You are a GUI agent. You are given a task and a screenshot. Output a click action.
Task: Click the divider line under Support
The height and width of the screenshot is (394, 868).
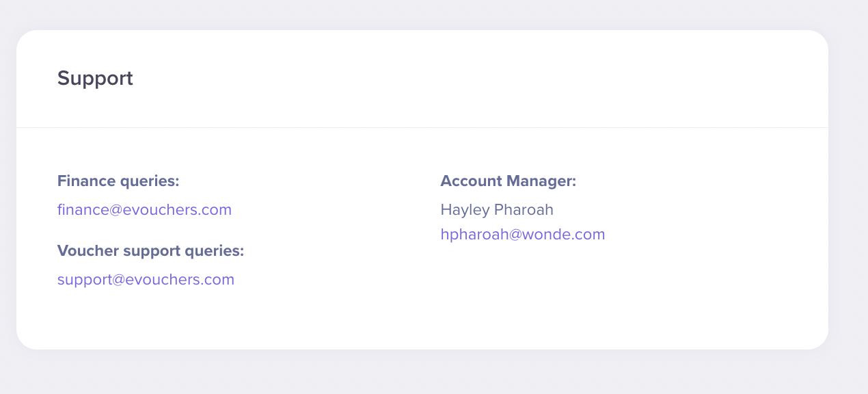point(422,127)
